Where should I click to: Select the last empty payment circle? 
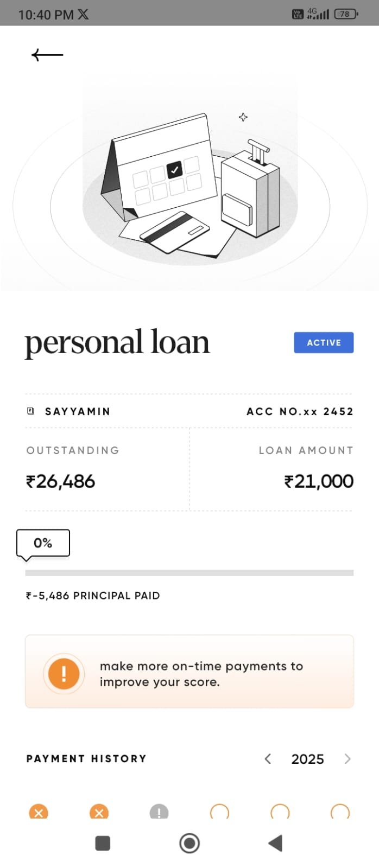340,812
